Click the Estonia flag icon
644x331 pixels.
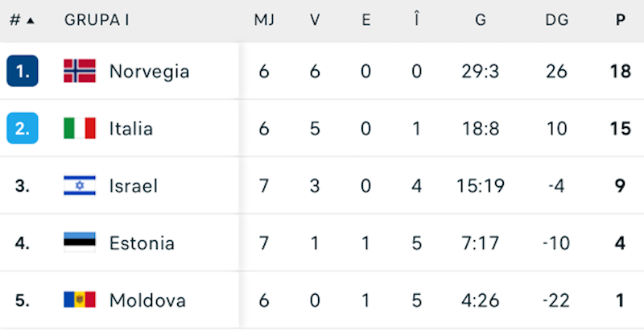(80, 243)
